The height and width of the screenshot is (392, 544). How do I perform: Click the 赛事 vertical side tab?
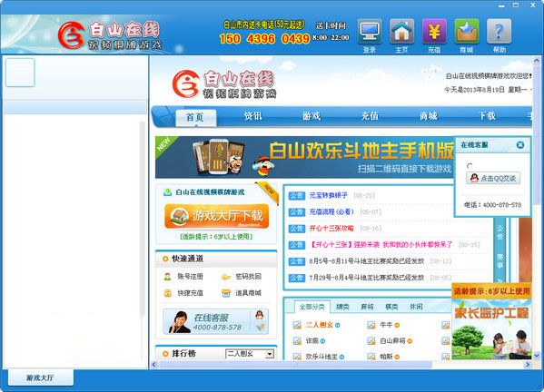pyautogui.click(x=499, y=261)
